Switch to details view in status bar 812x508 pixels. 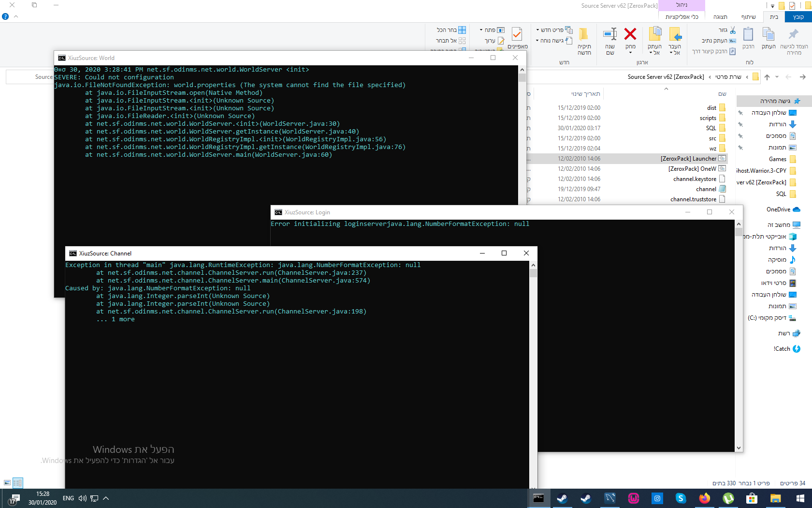pyautogui.click(x=17, y=482)
